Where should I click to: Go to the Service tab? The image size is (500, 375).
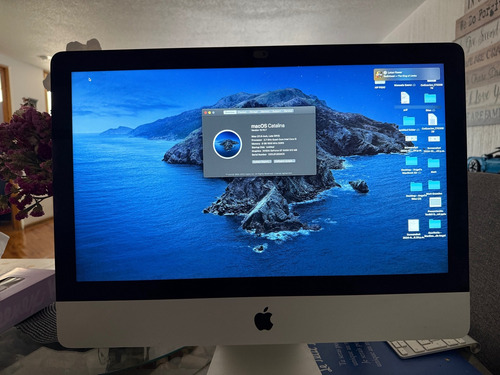(288, 112)
